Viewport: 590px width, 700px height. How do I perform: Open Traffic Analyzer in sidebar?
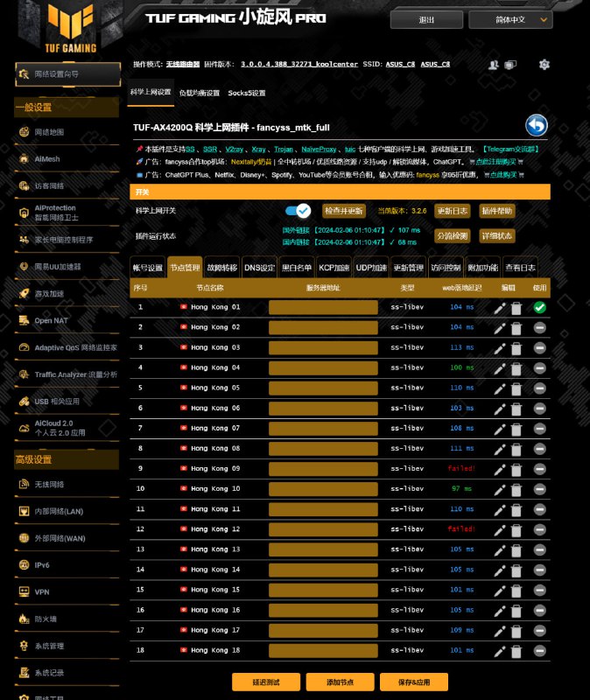tap(67, 374)
